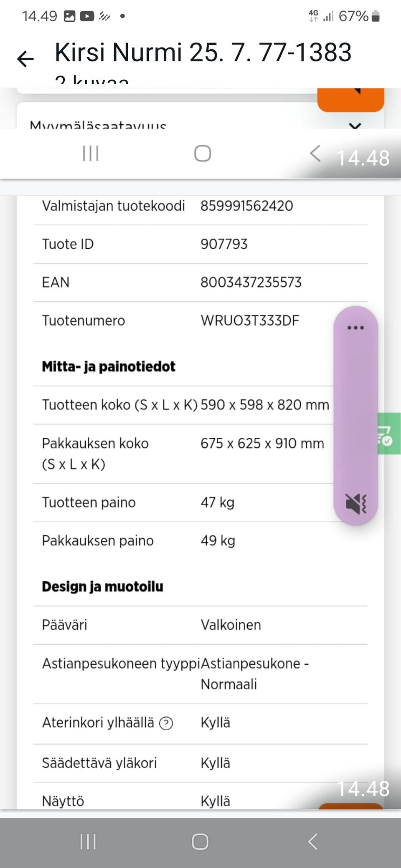
Task: Select the EAN value 8003437235573
Action: pos(251,283)
